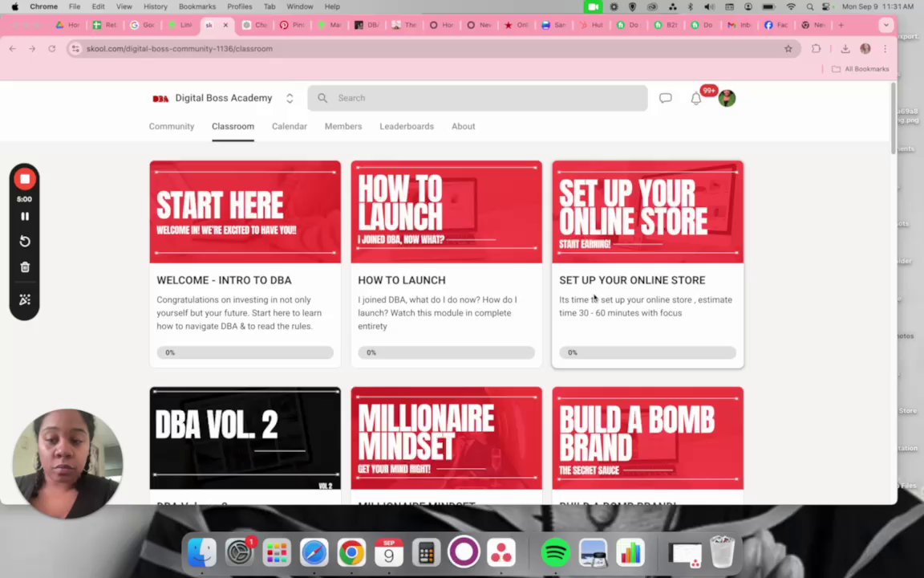Open Spotify from the Dock
The width and height of the screenshot is (924, 578).
pyautogui.click(x=555, y=552)
